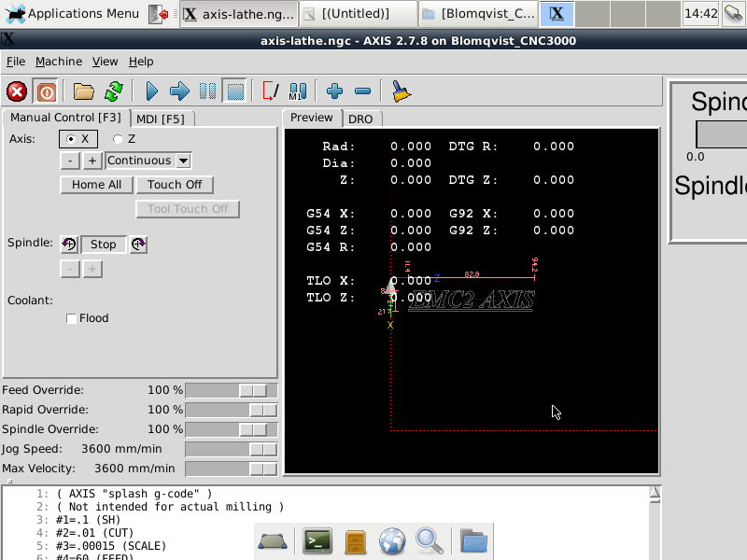Launch the terminal from the dock
747x560 pixels.
point(317,542)
